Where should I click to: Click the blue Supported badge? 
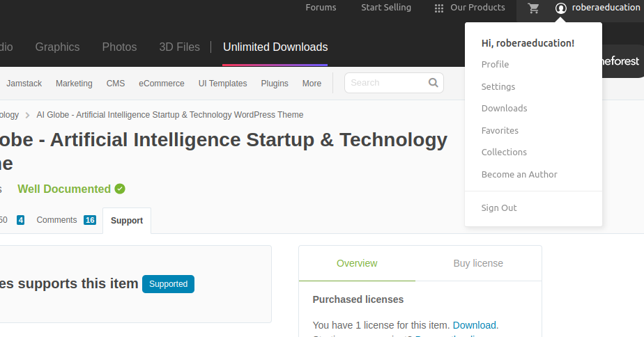point(169,284)
